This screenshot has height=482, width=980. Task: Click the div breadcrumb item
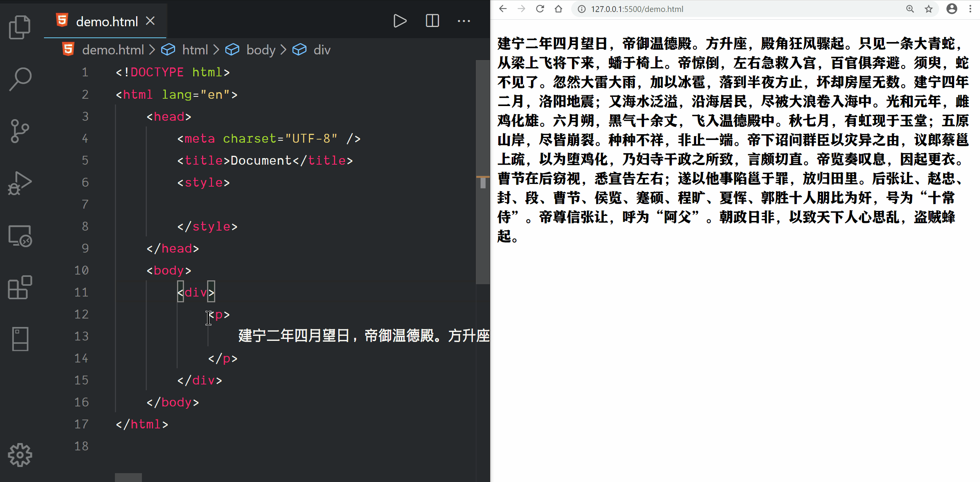click(x=322, y=50)
